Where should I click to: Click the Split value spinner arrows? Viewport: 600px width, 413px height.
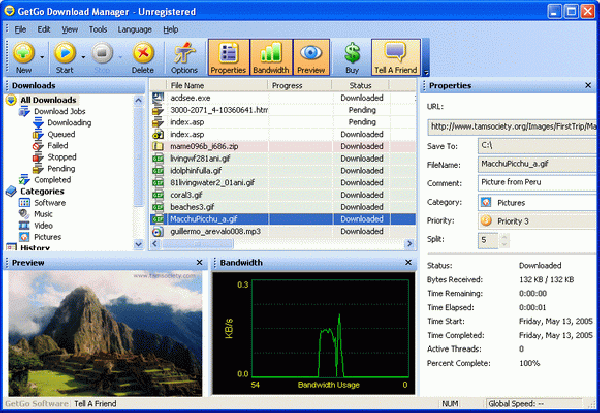[x=502, y=240]
